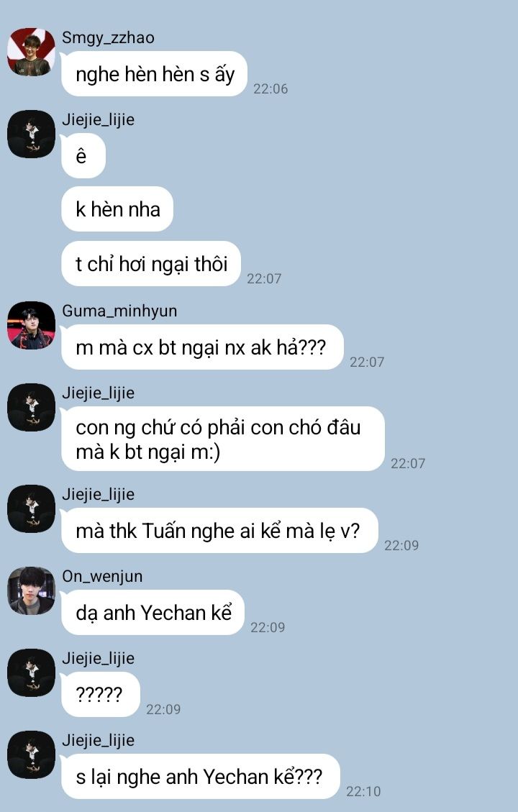Screen dimensions: 518x812
Task: Tap 'm mà cx bt ngại' message bubble
Action: pos(202,347)
